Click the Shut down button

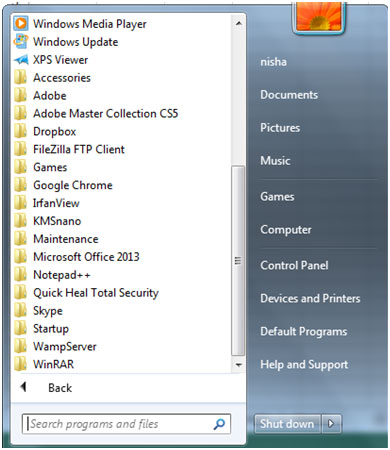287,424
